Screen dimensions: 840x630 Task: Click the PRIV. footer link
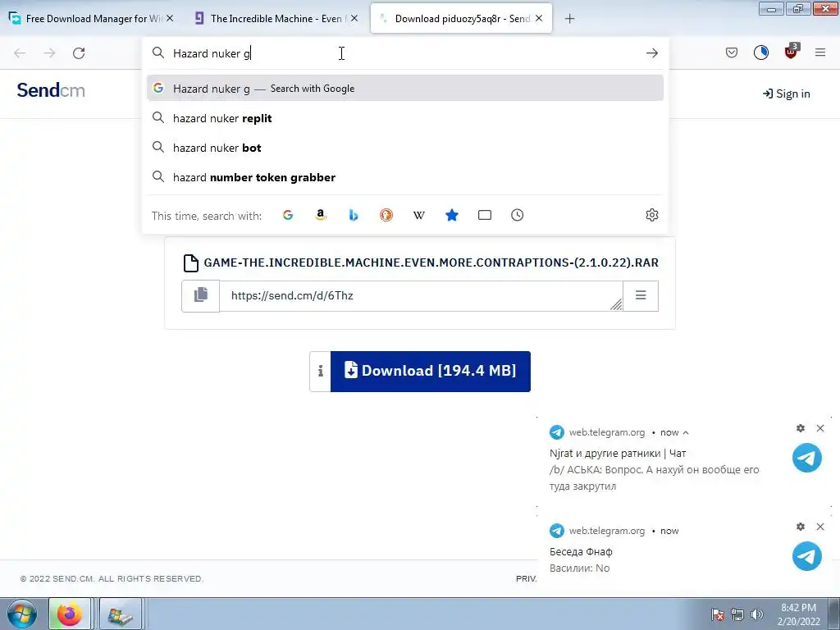tap(526, 578)
